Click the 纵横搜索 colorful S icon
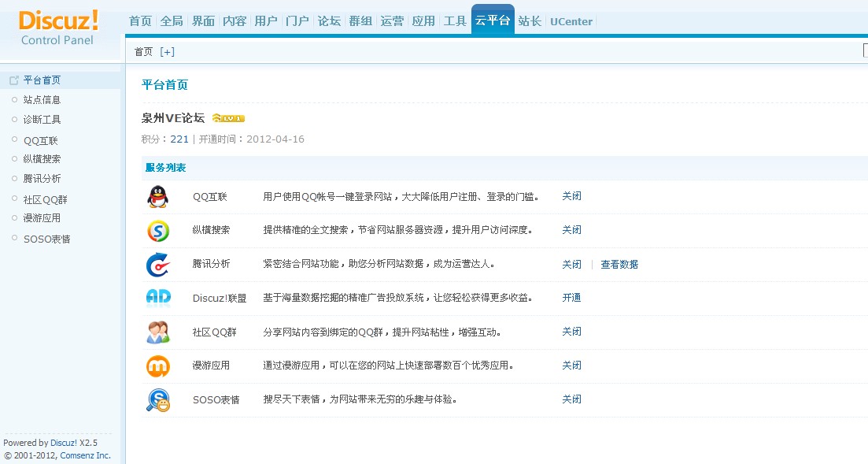Screen dimensions: 868x464 [x=157, y=231]
